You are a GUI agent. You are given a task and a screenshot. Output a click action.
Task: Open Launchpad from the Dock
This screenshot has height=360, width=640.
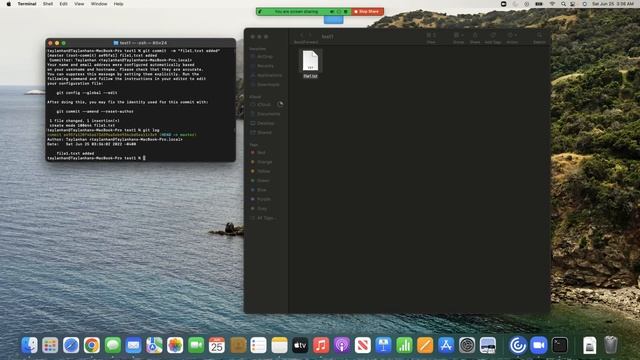[50, 345]
